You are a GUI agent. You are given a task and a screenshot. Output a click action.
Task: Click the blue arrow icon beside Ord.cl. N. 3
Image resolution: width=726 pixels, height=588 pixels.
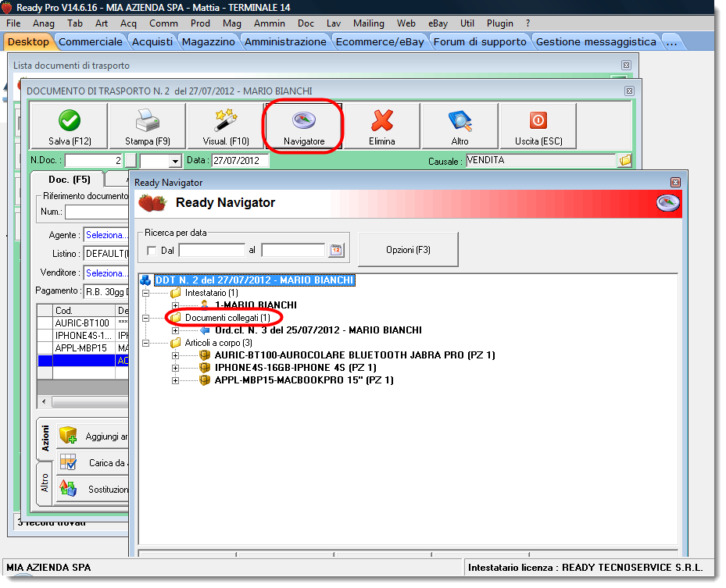pos(205,330)
